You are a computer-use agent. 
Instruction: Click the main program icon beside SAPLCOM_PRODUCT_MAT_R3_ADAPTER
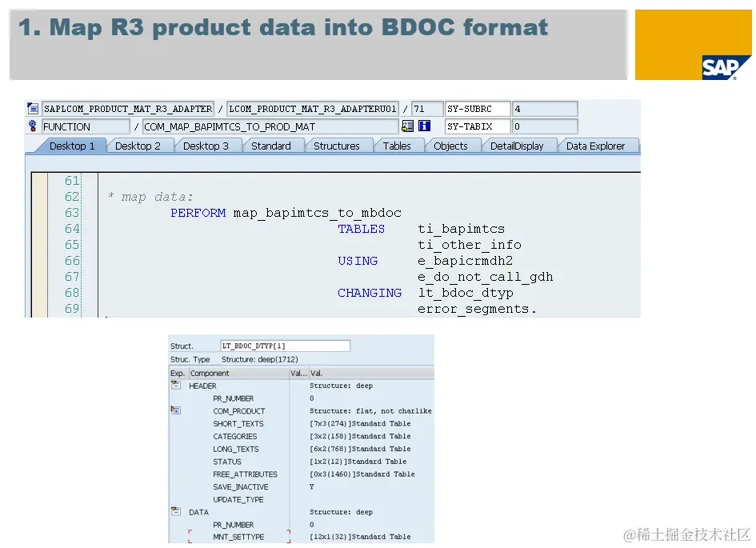click(x=33, y=109)
